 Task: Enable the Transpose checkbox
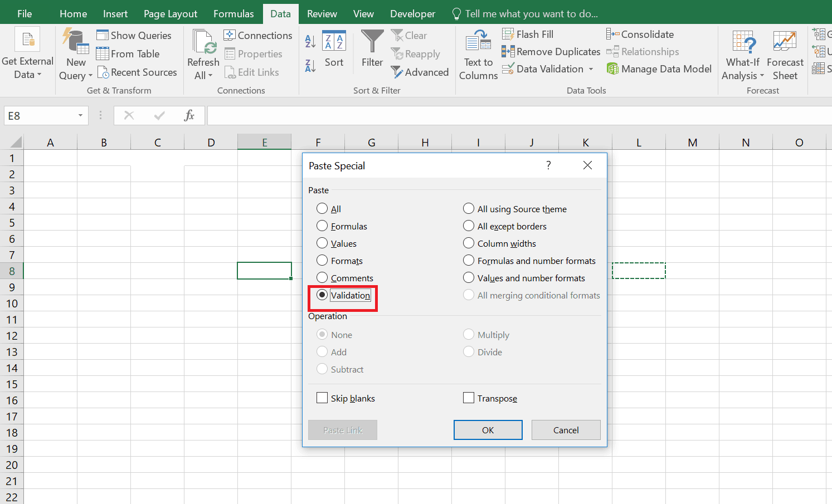[469, 398]
